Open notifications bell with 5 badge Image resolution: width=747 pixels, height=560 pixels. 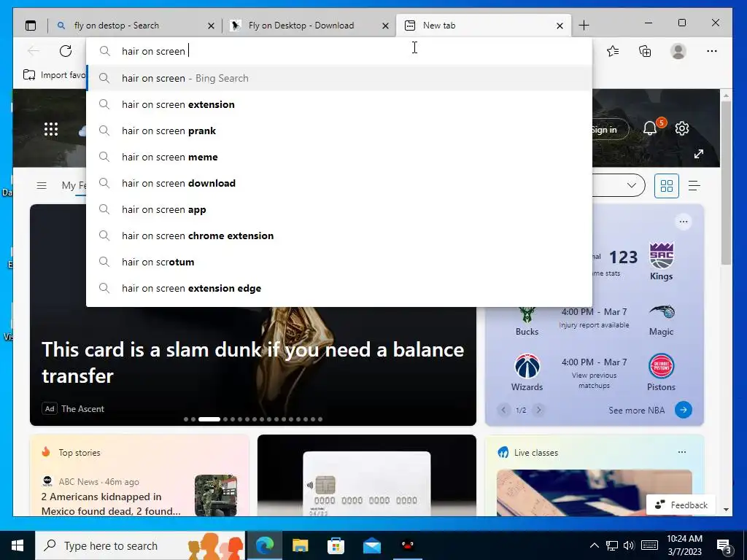(x=650, y=128)
